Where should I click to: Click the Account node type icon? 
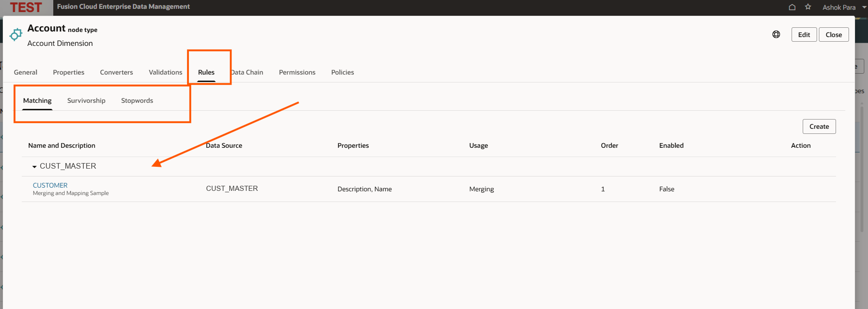pyautogui.click(x=16, y=35)
